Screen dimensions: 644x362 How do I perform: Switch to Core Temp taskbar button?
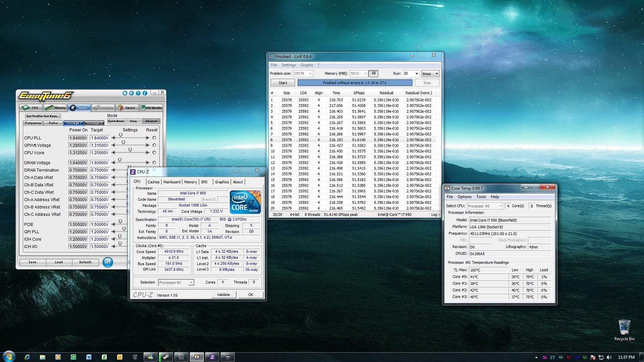(x=196, y=357)
